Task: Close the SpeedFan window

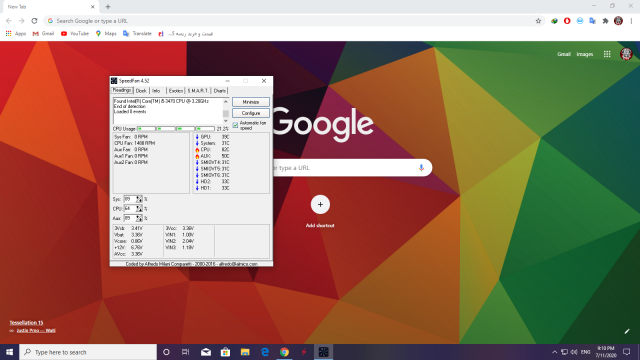Action: (x=264, y=81)
